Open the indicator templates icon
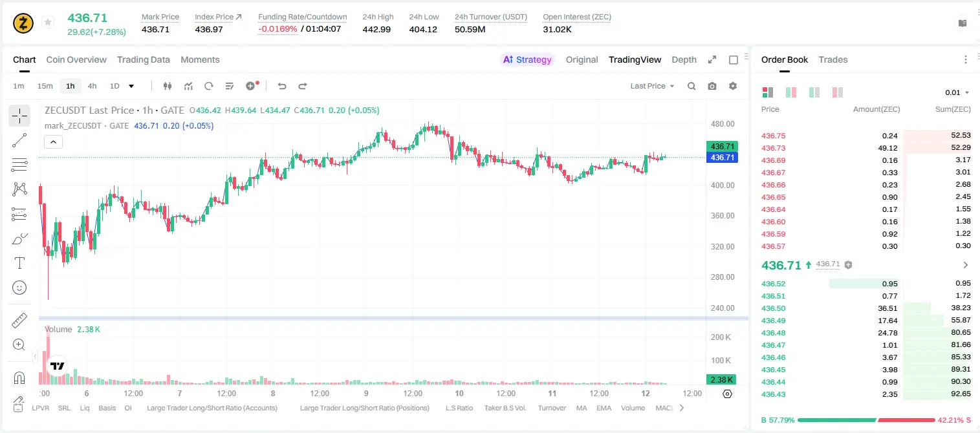The height and width of the screenshot is (433, 980). pos(230,86)
